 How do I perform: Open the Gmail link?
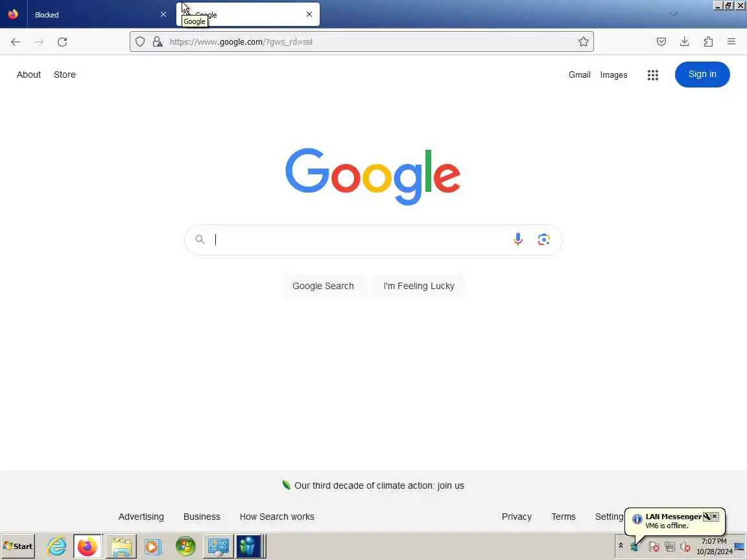[579, 75]
